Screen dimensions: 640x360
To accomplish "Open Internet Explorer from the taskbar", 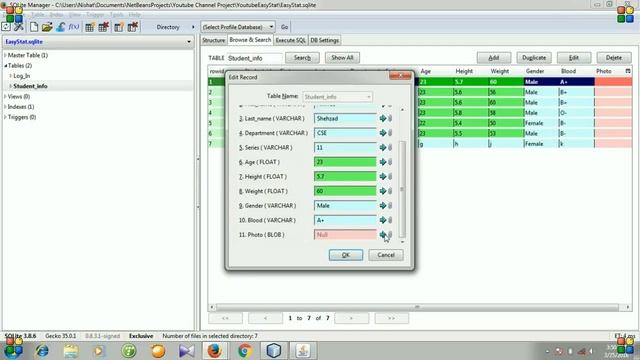I will pyautogui.click(x=42, y=351).
